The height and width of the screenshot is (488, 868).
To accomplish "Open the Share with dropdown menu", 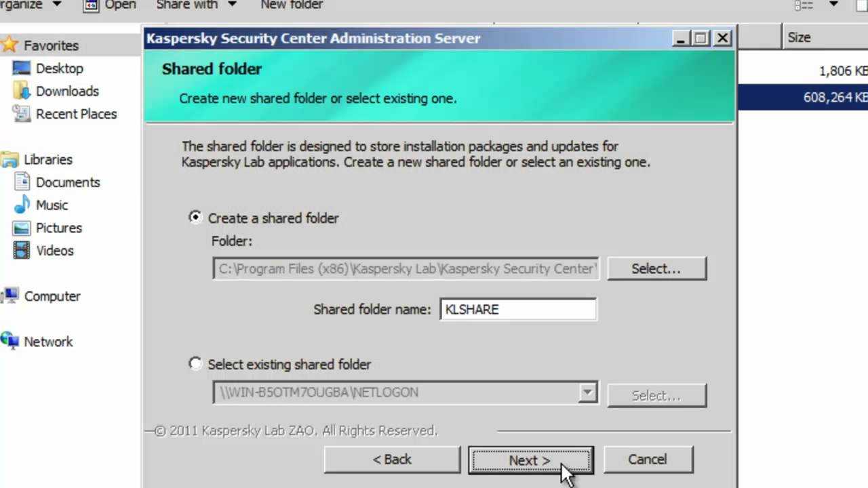I will [197, 5].
